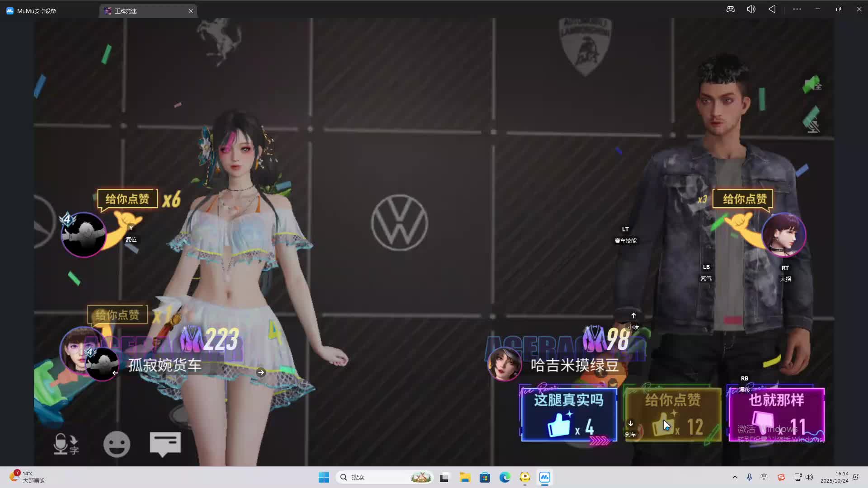Screen dimensions: 868x488
Task: Toggle the speaker voice channel icon
Action: coord(812,84)
